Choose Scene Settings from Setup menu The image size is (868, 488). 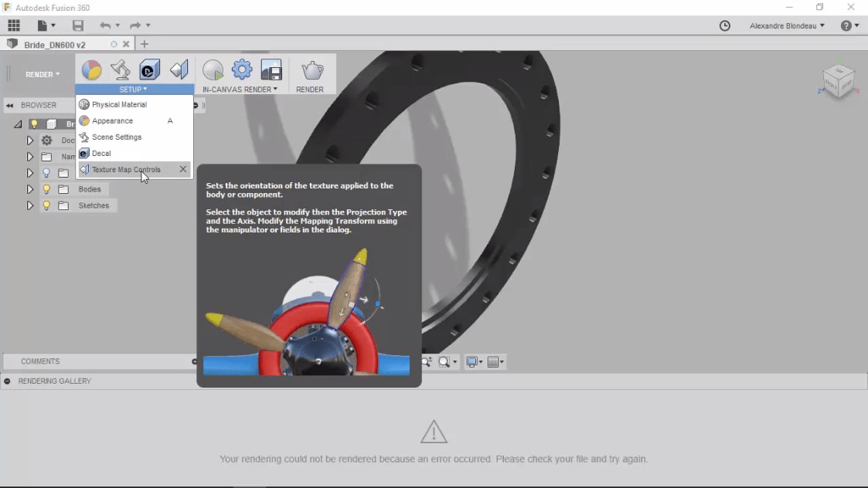coord(134,137)
